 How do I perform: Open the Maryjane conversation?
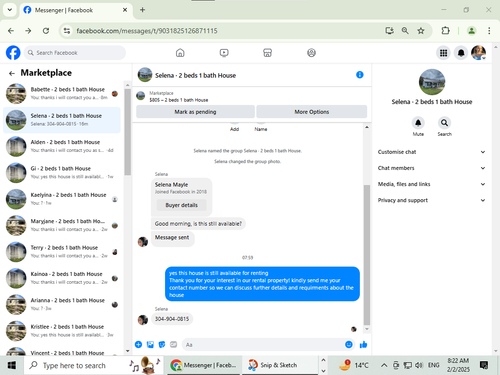click(62, 225)
